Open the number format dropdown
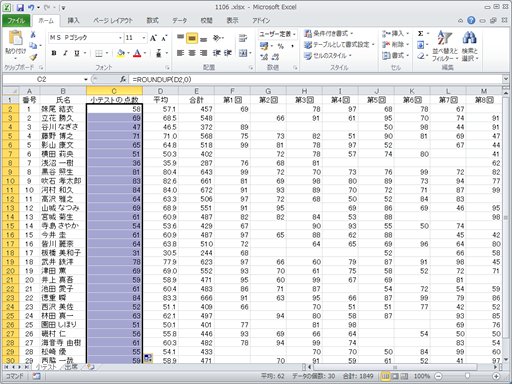The image size is (512, 384). click(295, 34)
